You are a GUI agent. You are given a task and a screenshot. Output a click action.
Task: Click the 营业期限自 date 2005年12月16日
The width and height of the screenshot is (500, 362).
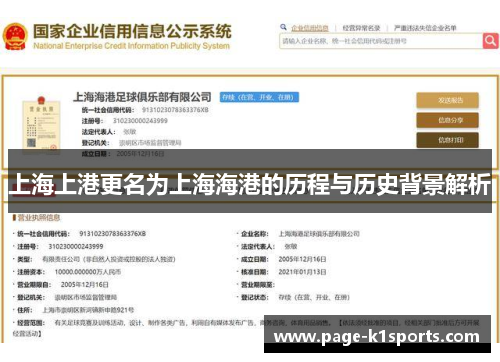(x=85, y=285)
